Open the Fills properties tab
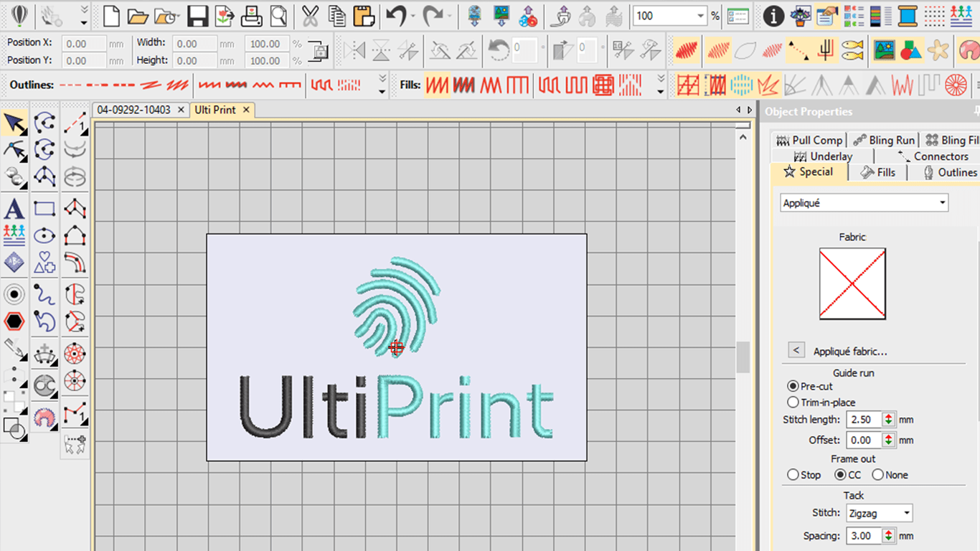 pos(877,172)
